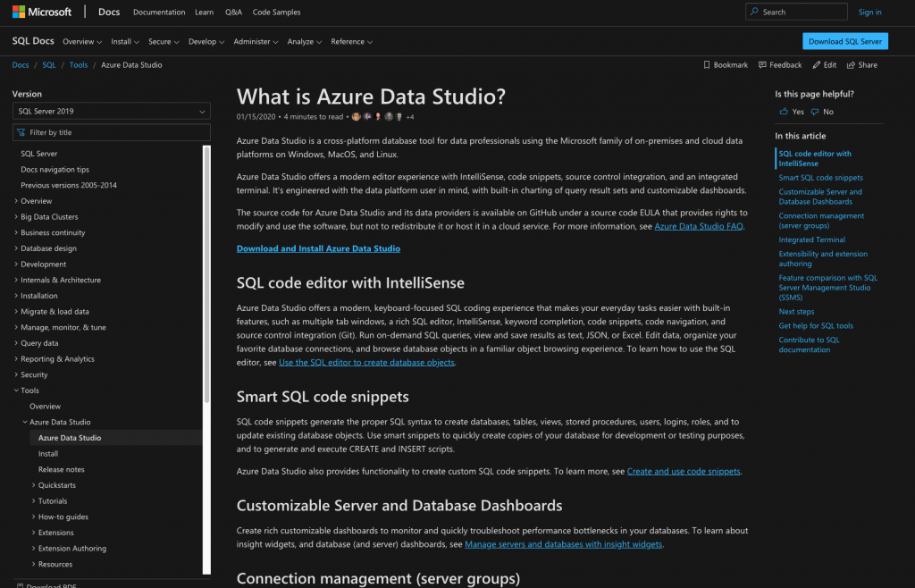
Task: Open the Feedback option
Action: (x=780, y=64)
